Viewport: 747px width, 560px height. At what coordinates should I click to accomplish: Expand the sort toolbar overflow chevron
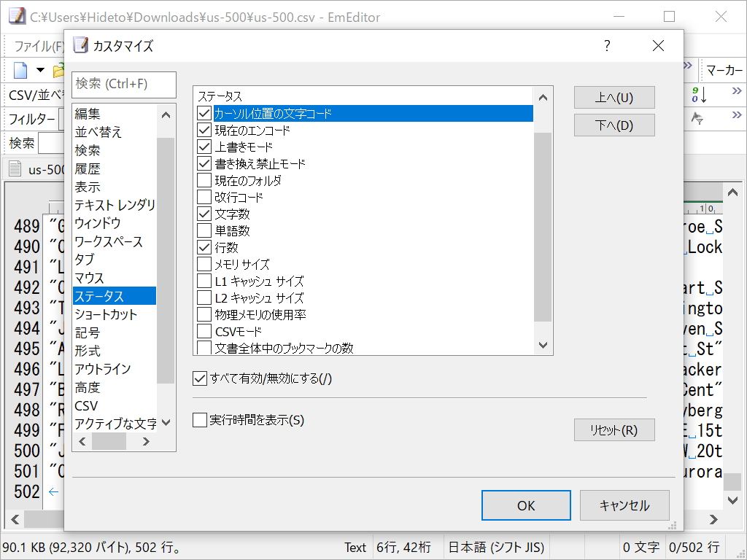coord(738,90)
